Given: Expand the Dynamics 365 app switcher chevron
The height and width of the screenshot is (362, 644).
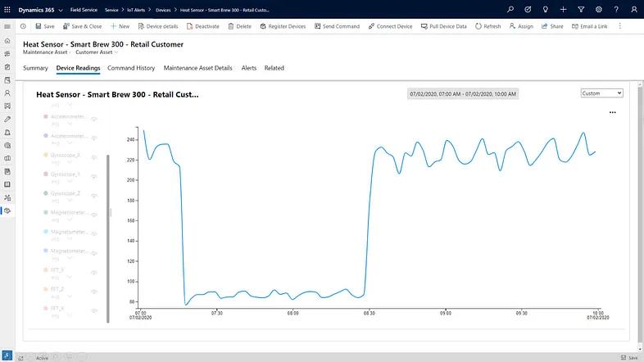Looking at the screenshot, I should coord(61,10).
